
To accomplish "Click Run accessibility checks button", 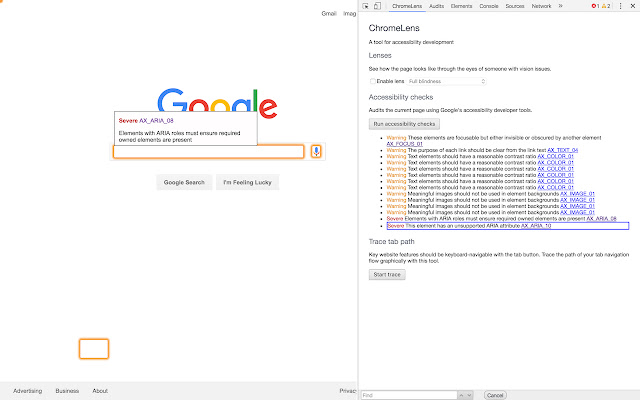I will (404, 124).
